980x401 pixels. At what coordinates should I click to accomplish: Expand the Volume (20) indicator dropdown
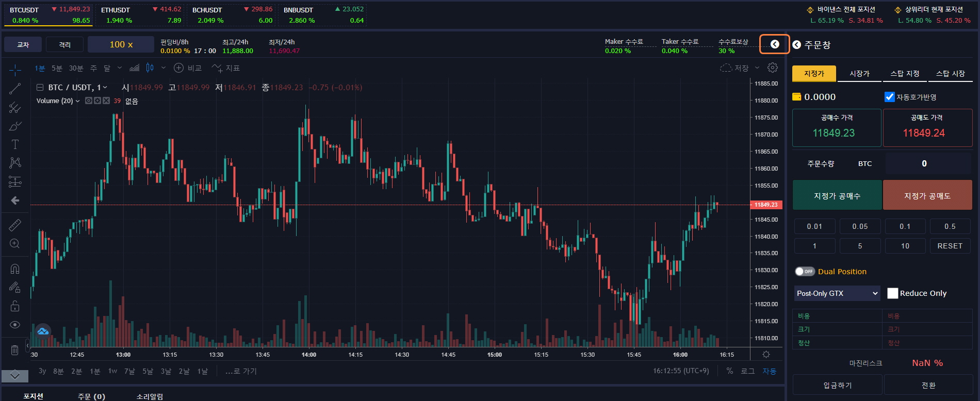coord(77,101)
